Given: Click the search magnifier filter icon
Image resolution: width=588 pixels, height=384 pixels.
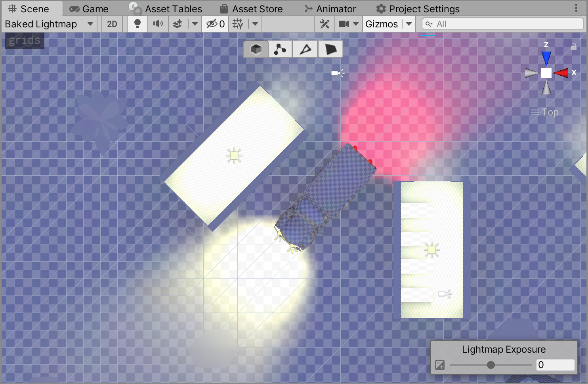Looking at the screenshot, I should 429,24.
